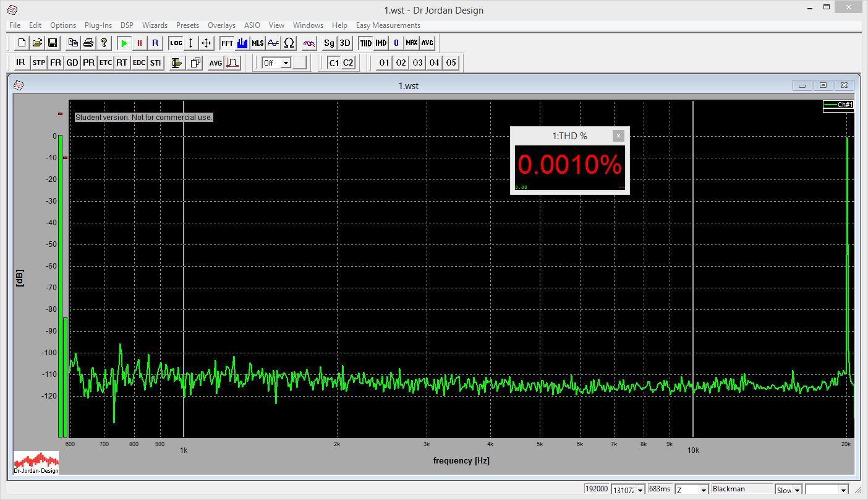Image resolution: width=868 pixels, height=500 pixels.
Task: Show the FR frequency response view
Action: coord(56,62)
